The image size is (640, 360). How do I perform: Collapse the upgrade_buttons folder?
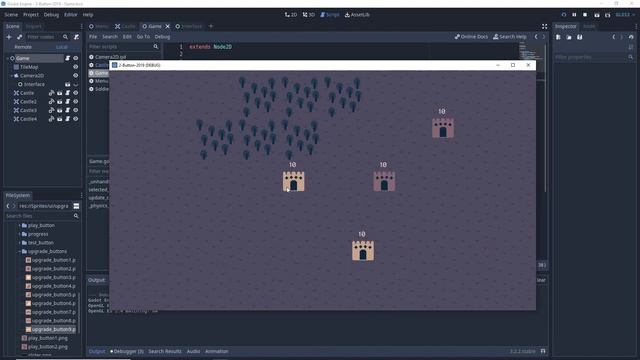(19, 251)
